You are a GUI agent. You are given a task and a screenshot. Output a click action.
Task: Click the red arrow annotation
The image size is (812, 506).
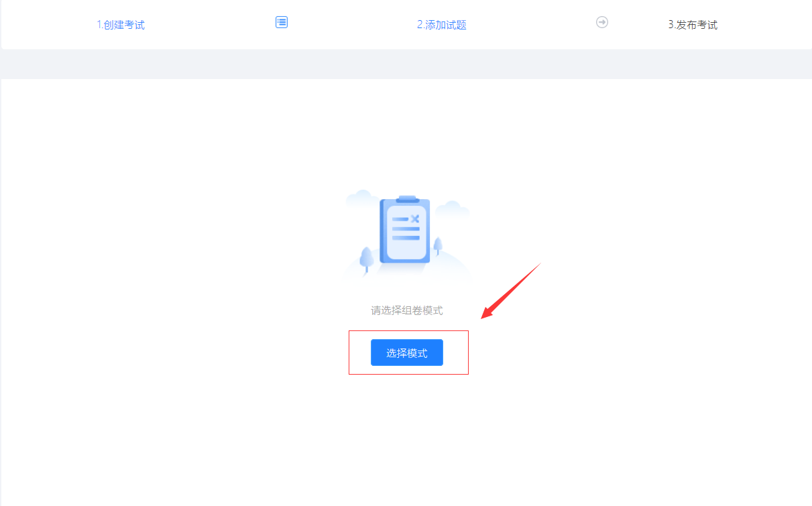click(x=511, y=292)
